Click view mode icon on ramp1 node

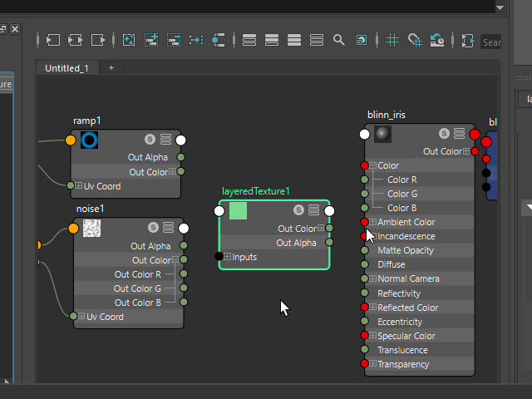pyautogui.click(x=165, y=140)
